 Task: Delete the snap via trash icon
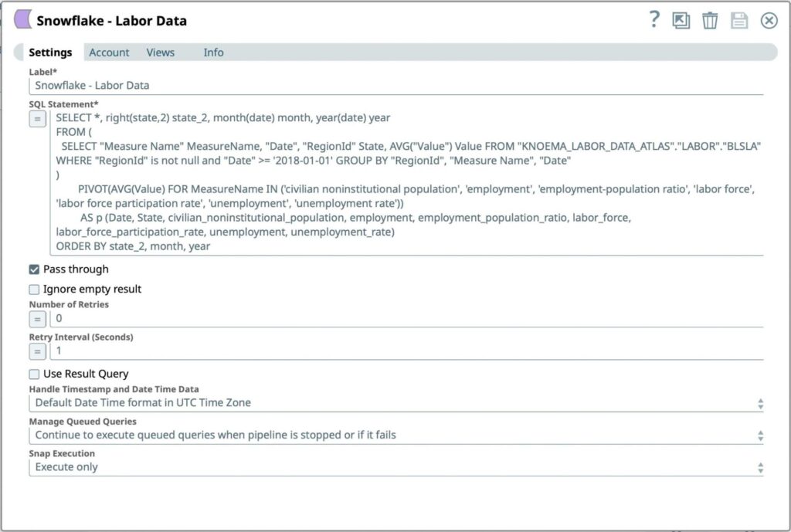(x=710, y=21)
